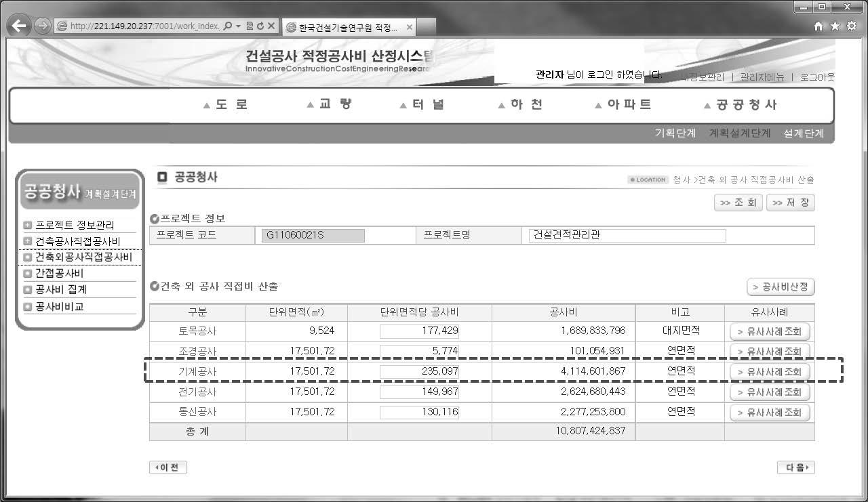Click the 이전 button
The width and height of the screenshot is (868, 502).
pyautogui.click(x=168, y=467)
